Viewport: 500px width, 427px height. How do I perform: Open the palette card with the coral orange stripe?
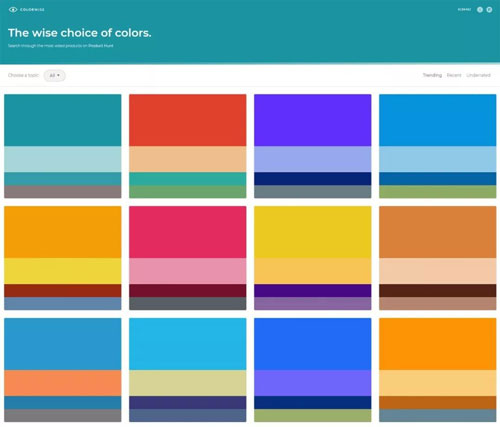coord(63,370)
